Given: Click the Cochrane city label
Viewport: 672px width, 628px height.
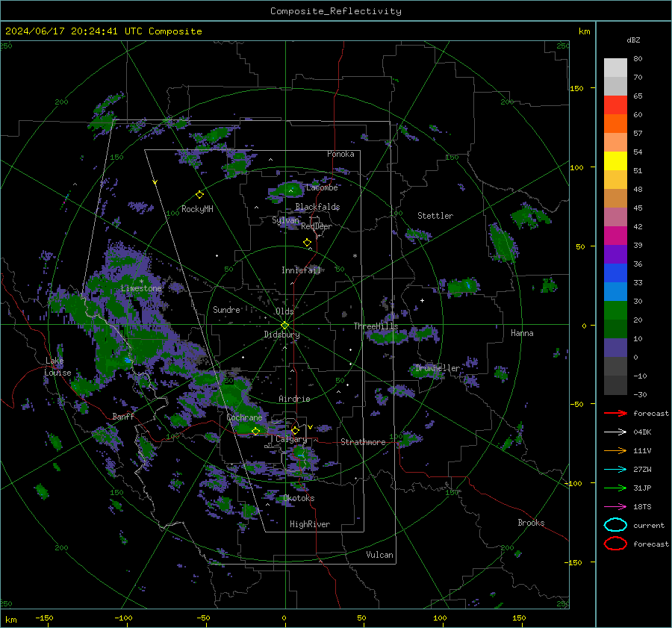Looking at the screenshot, I should [244, 417].
